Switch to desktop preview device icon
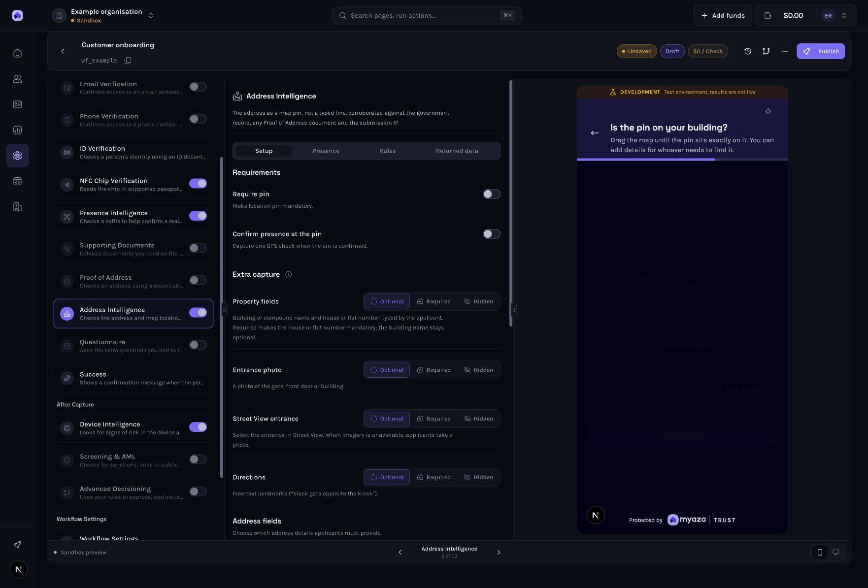Viewport: 868px width, 588px height. pyautogui.click(x=835, y=552)
